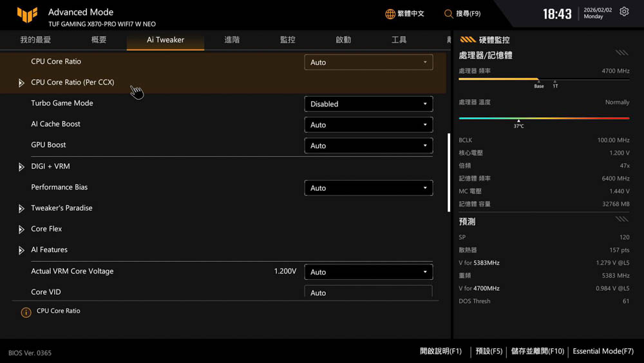This screenshot has width=644, height=363.
Task: Click the hardware monitor stripes icon
Action: tap(468, 40)
